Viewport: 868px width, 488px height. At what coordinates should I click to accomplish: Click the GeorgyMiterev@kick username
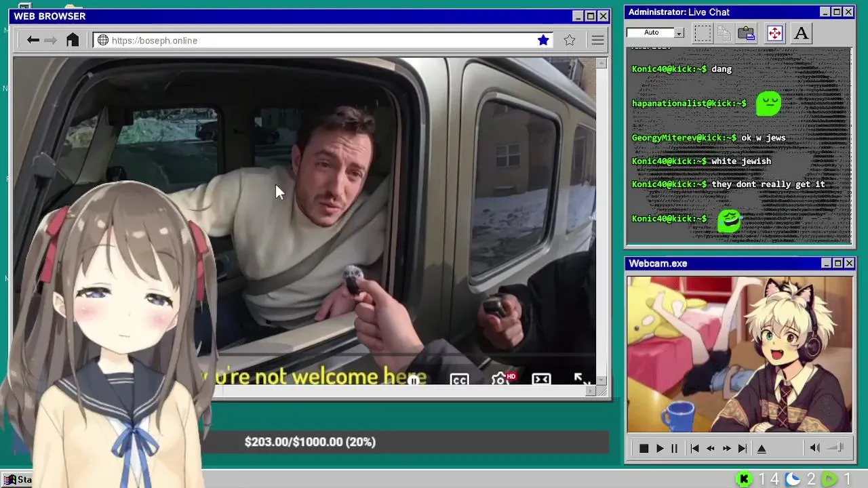[684, 138]
